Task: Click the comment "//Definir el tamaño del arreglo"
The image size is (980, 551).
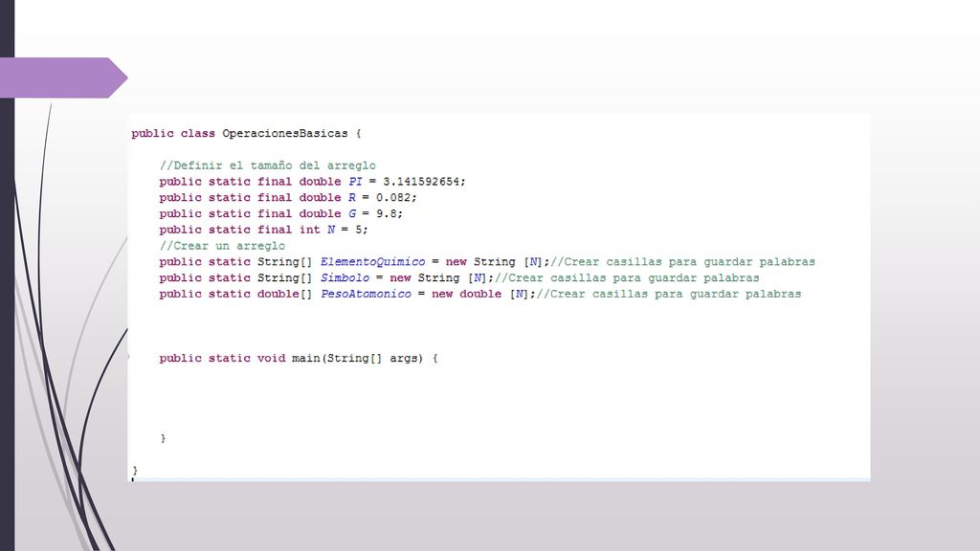Action: tap(268, 165)
